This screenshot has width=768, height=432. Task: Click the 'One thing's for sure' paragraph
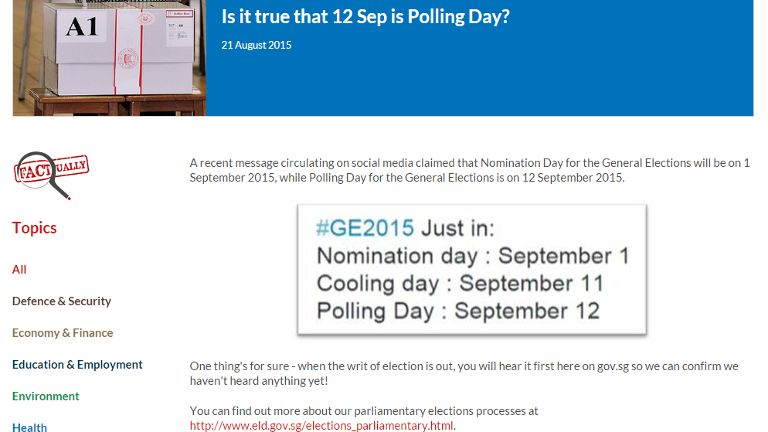coord(464,373)
